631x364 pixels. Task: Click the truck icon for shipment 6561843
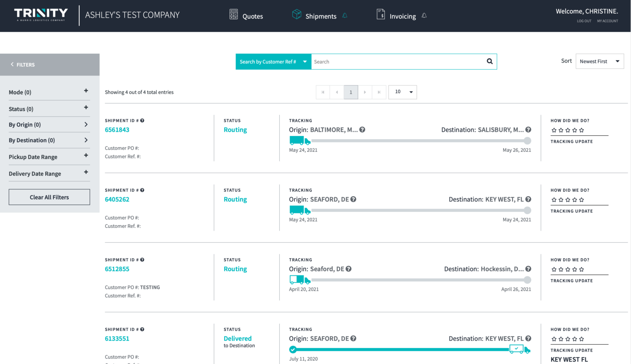click(x=300, y=141)
